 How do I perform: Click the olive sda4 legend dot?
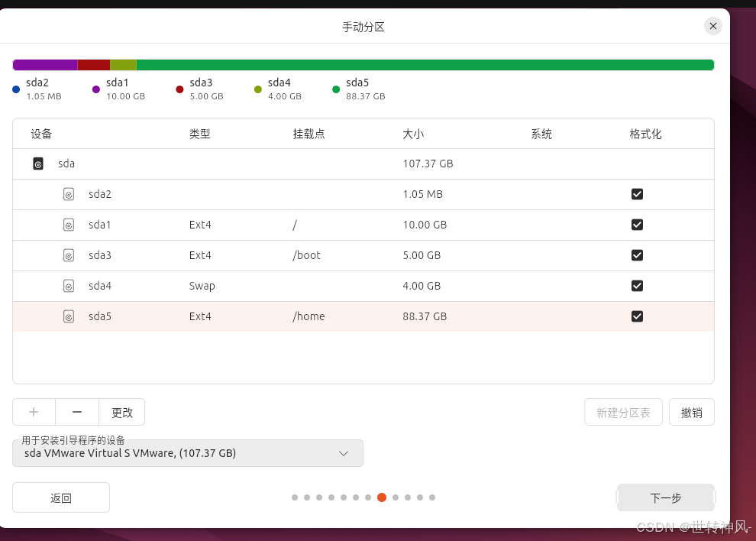(x=258, y=89)
